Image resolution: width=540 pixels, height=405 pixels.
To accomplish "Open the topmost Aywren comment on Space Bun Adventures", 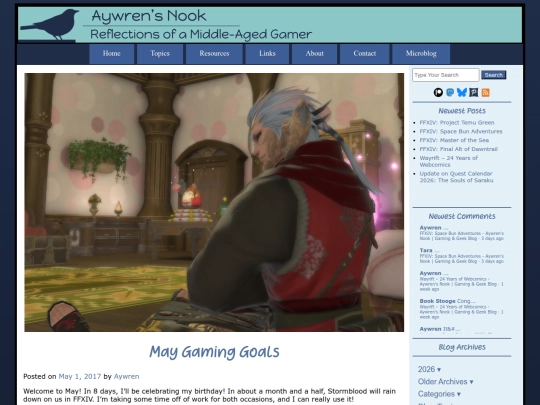I will [461, 233].
